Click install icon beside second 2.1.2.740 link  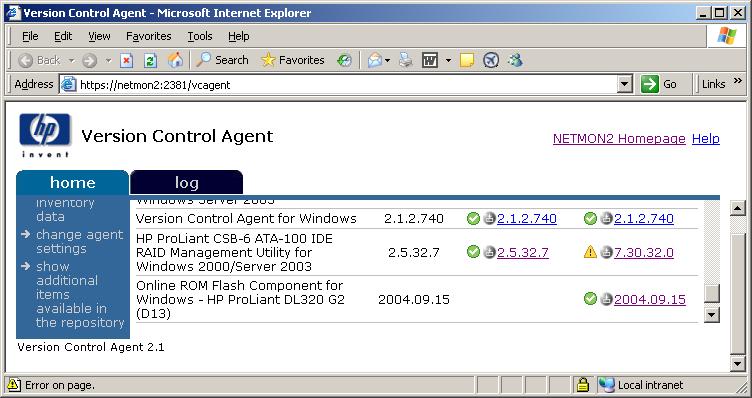607,218
